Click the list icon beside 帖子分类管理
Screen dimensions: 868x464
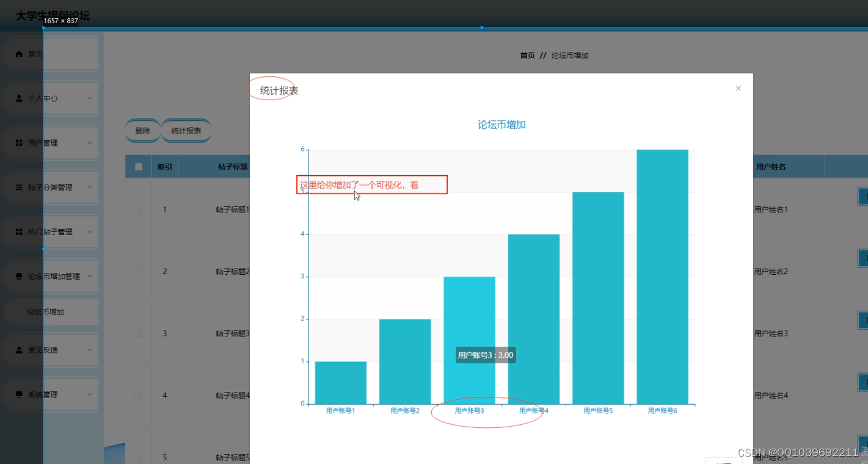(x=19, y=187)
